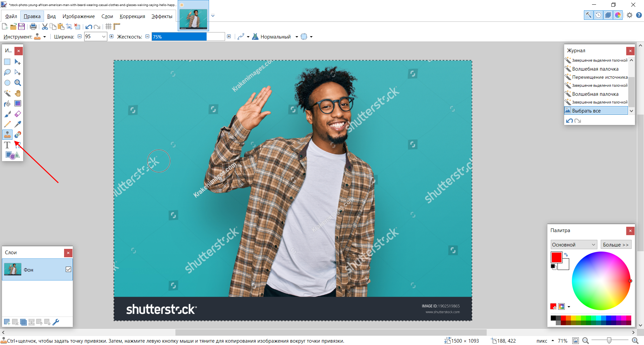Click the Print icon
The width and height of the screenshot is (644, 345).
coord(33,26)
